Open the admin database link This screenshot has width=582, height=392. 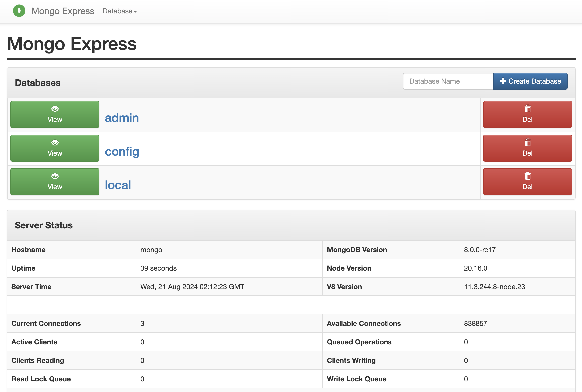pos(122,118)
